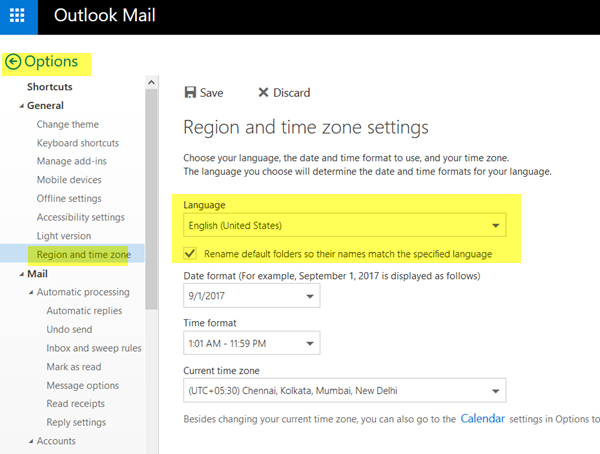This screenshot has width=600, height=454.
Task: Click the sidebar scrollbar up arrow
Action: tap(151, 81)
